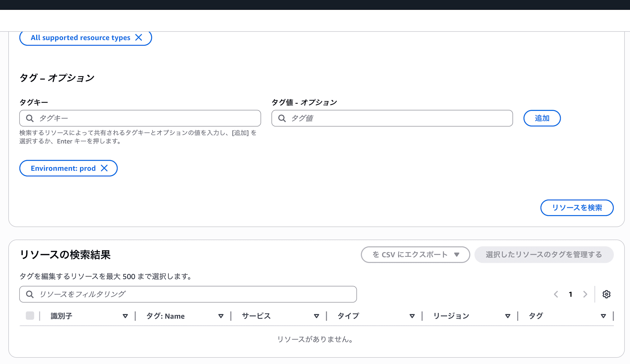Click the next page arrow

click(x=585, y=294)
